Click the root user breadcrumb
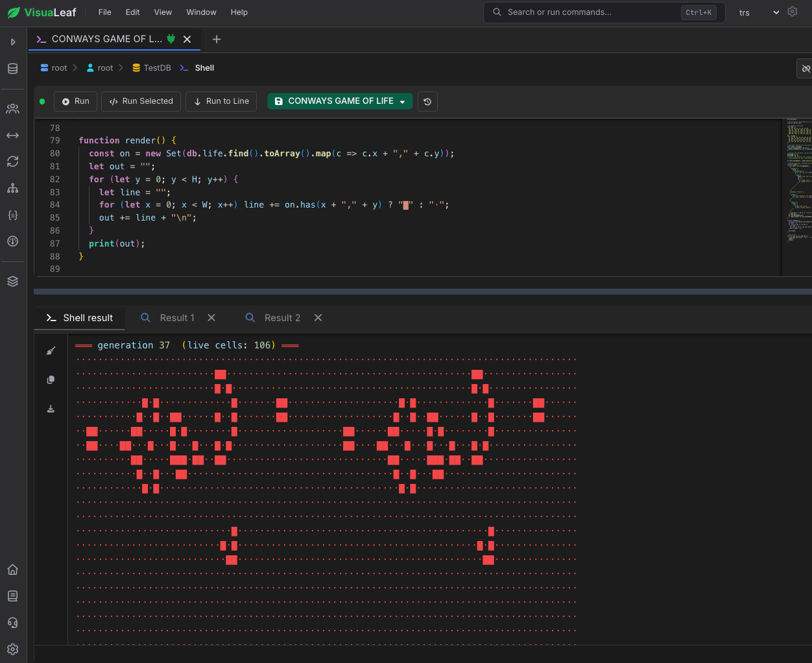Screen dimensions: 812x663 [x=100, y=68]
